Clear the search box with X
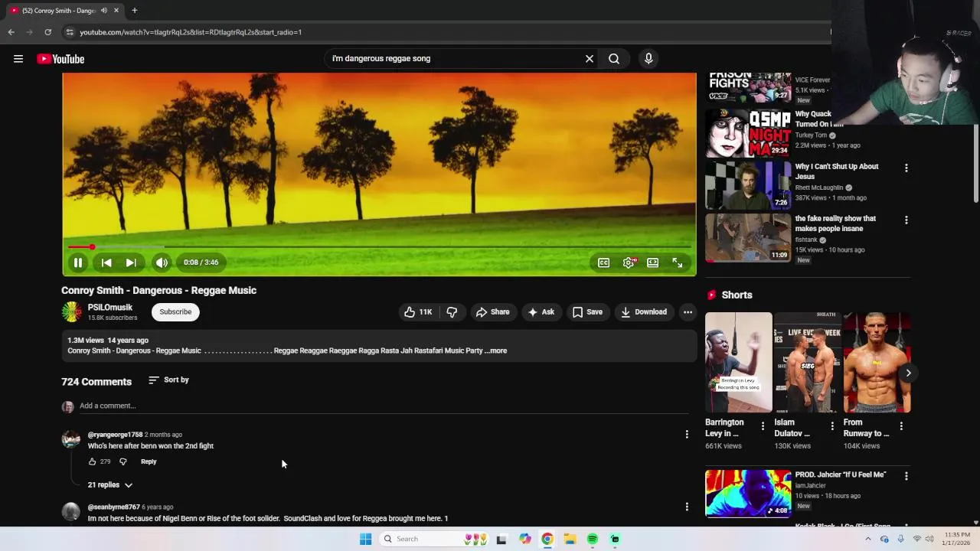980x551 pixels. click(590, 58)
